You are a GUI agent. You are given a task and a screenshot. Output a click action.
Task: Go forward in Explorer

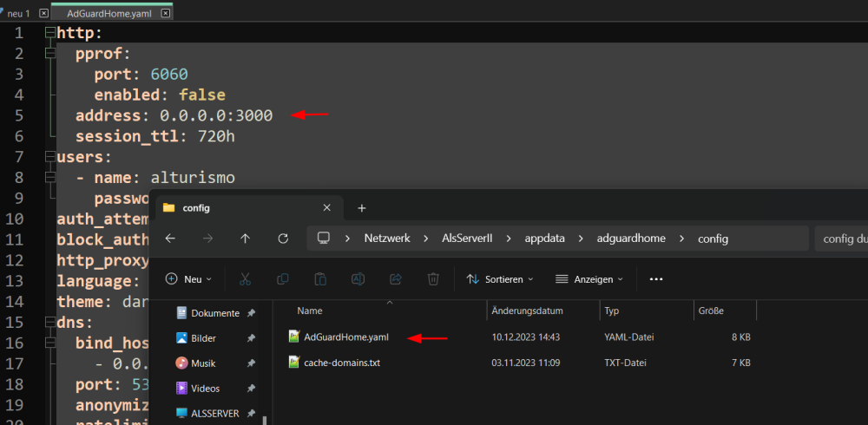click(x=208, y=239)
